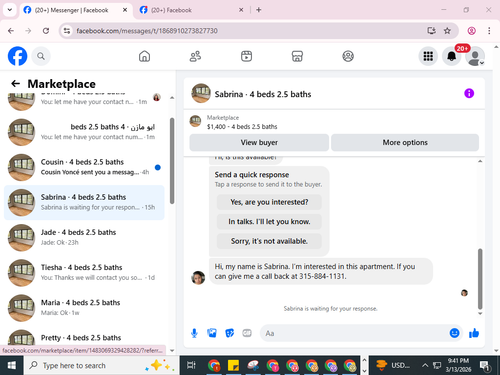Open Chrome three-dot menu

point(489,31)
